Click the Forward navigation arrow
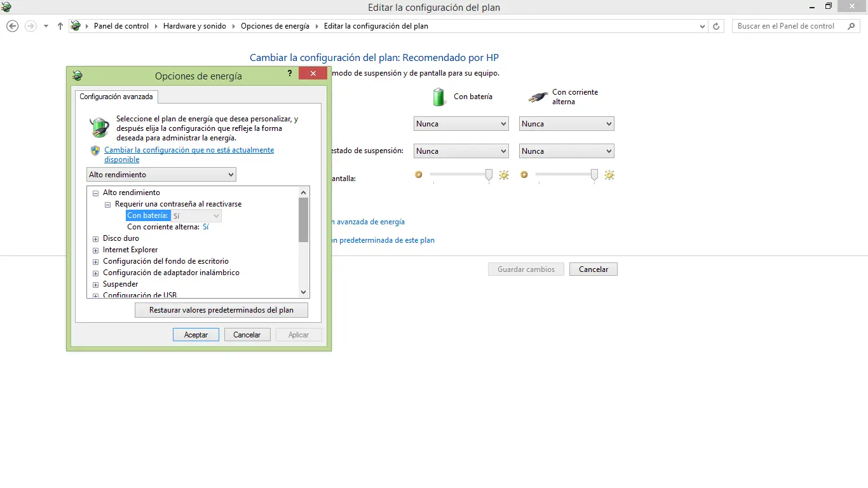This screenshot has width=868, height=488. pos(31,26)
